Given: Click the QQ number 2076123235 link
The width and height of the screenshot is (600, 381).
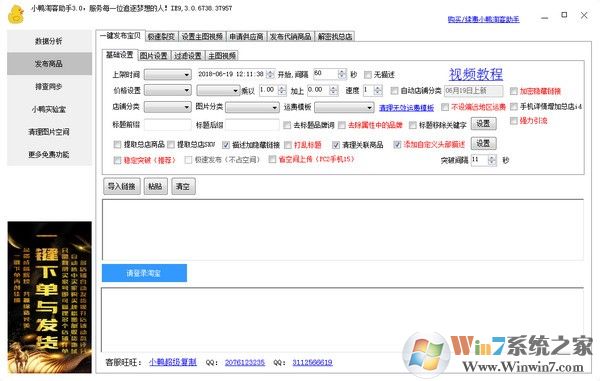Looking at the screenshot, I should 245,362.
